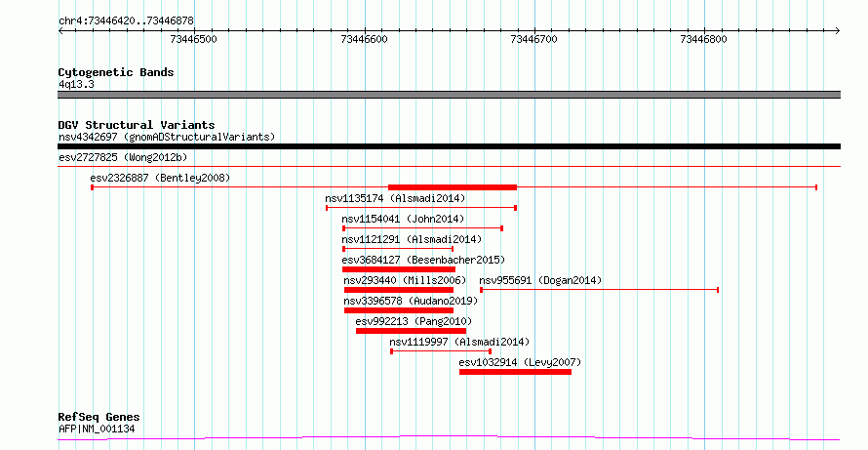This screenshot has height=450, width=868.
Task: Click the nsv1154041 variant glyph line
Action: tap(423, 228)
